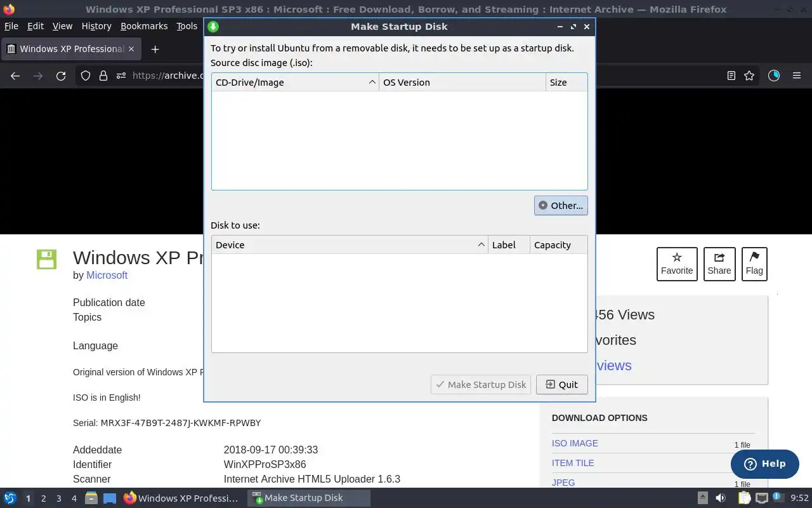Click the permissions icon in address bar
This screenshot has width=812, height=508.
pos(121,76)
